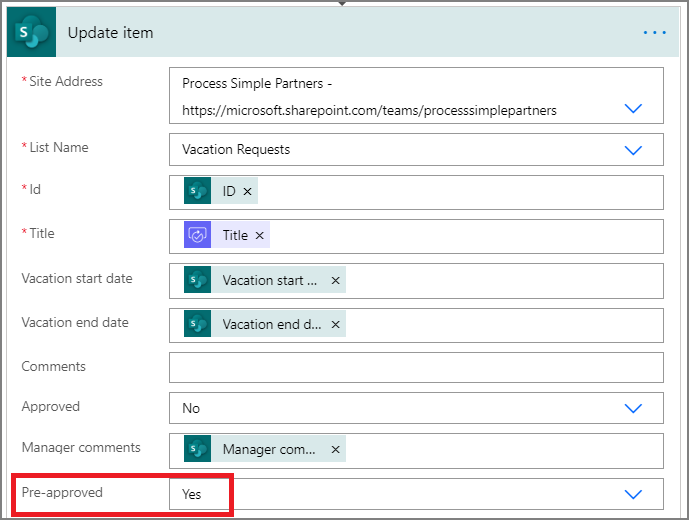This screenshot has height=520, width=689.
Task: Remove the Title dynamic content token
Action: (x=260, y=235)
